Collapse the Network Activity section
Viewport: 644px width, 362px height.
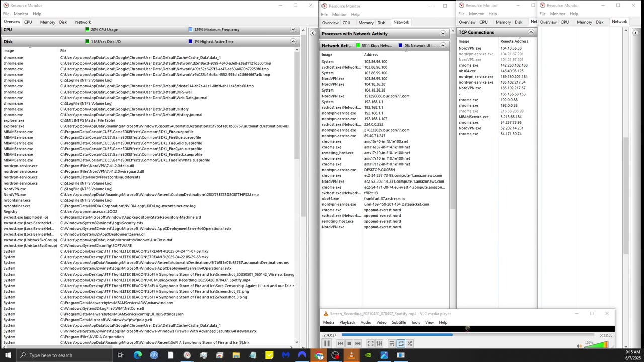(x=443, y=46)
